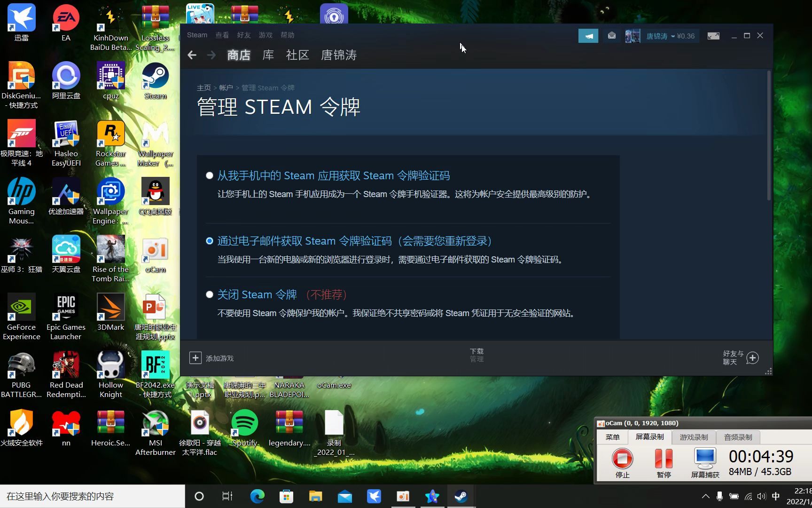Show hidden system tray icons
This screenshot has width=812, height=508.
705,496
